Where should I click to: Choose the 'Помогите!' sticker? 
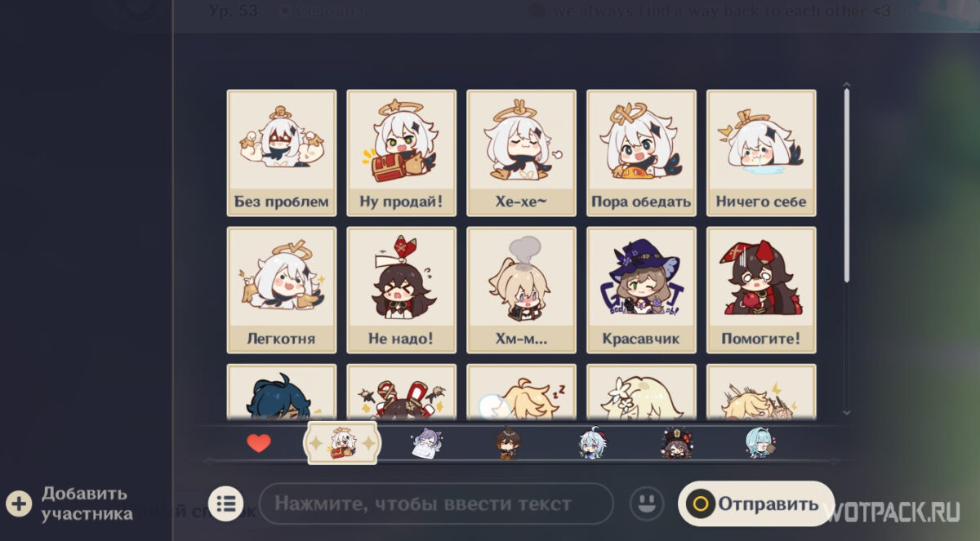click(x=761, y=290)
